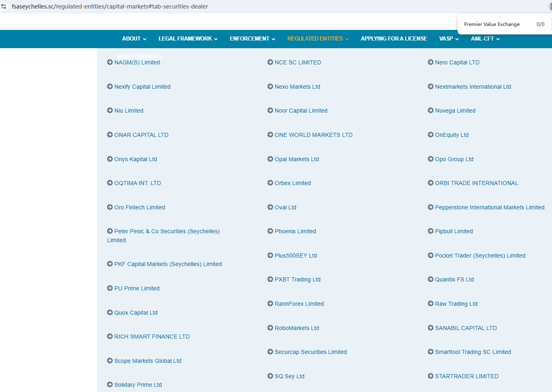Click the arrow icon beside PXBT Trading Ltd
The image size is (552, 392).
coord(270,279)
